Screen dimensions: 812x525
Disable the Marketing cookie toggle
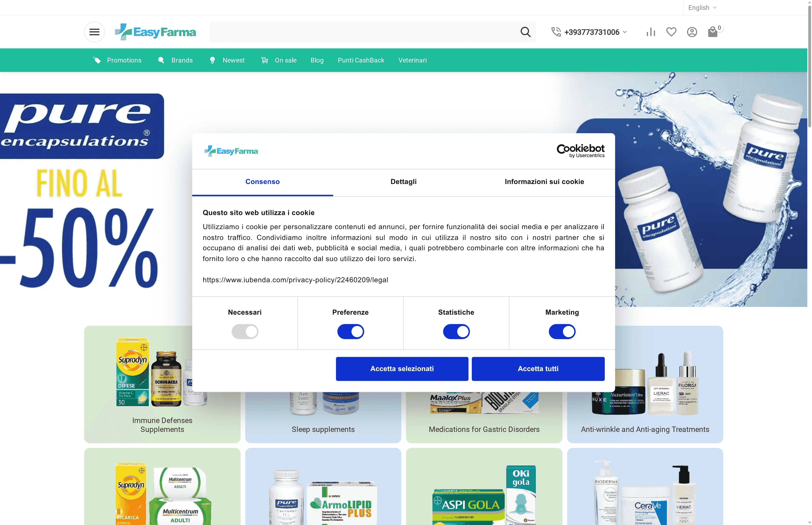coord(562,331)
